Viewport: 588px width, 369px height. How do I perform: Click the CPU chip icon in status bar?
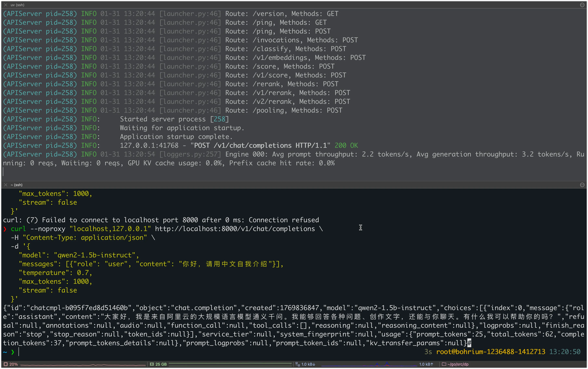pyautogui.click(x=6, y=364)
